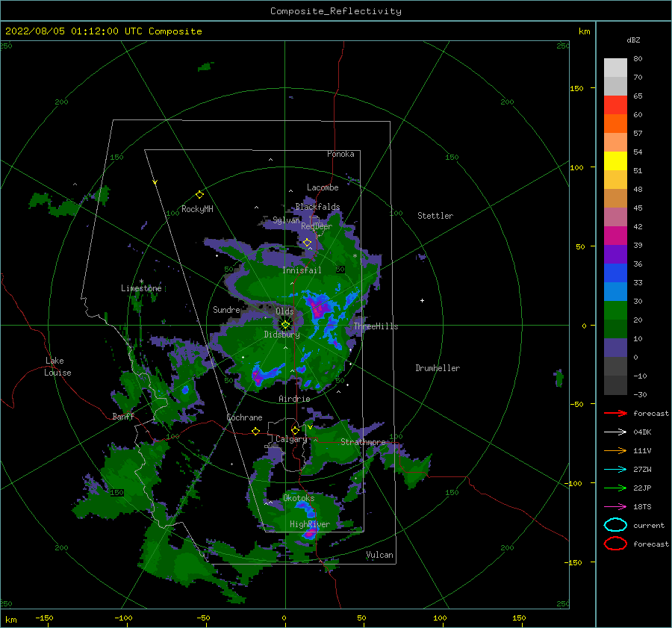The image size is (672, 628).
Task: Click the RockyMH label
Action: tap(197, 209)
